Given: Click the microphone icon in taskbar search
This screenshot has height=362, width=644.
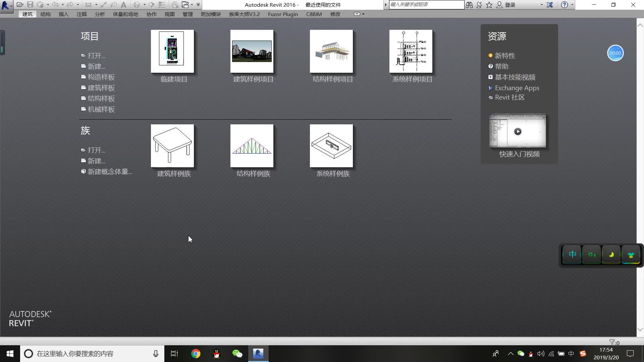Looking at the screenshot, I should (156, 354).
